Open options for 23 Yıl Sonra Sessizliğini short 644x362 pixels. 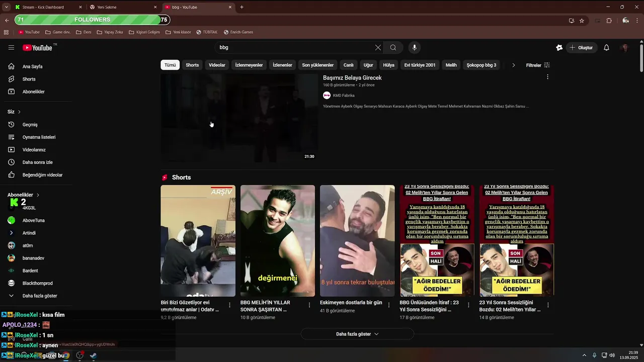pyautogui.click(x=548, y=305)
